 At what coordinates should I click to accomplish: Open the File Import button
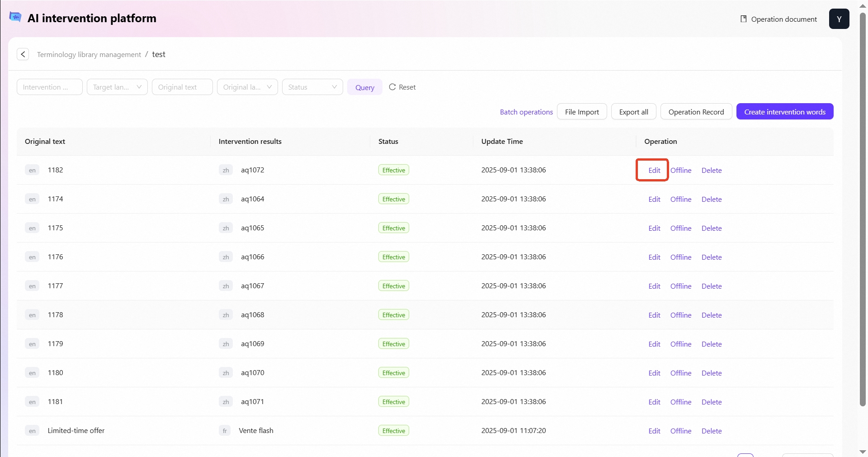coord(582,112)
